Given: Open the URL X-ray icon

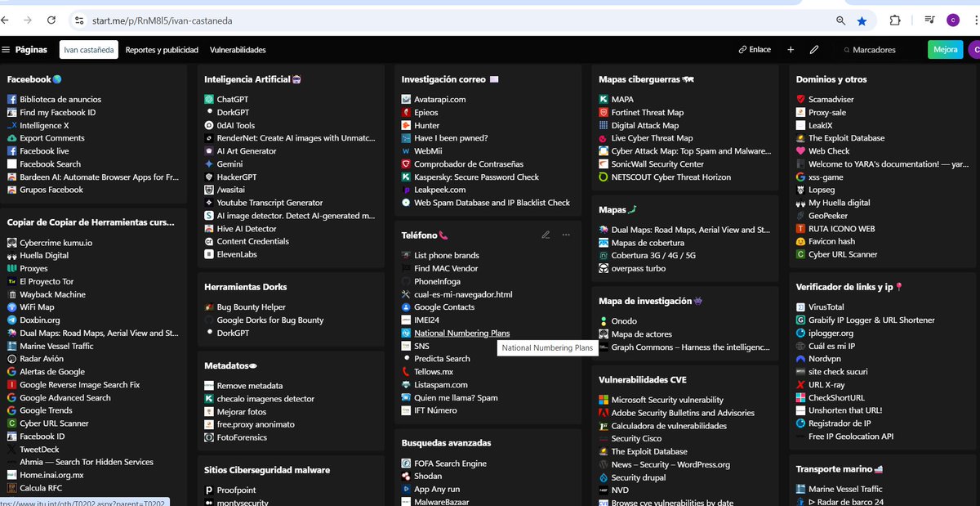Looking at the screenshot, I should [x=802, y=385].
